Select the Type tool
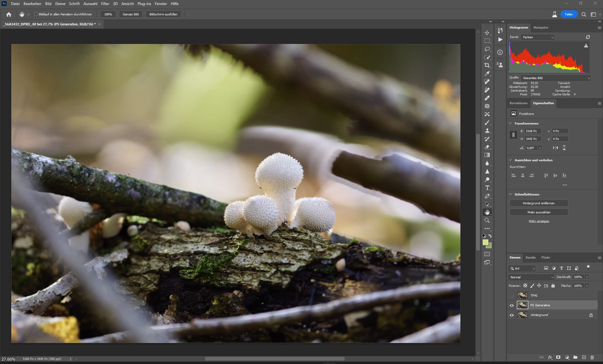Image resolution: width=603 pixels, height=364 pixels. [x=487, y=188]
